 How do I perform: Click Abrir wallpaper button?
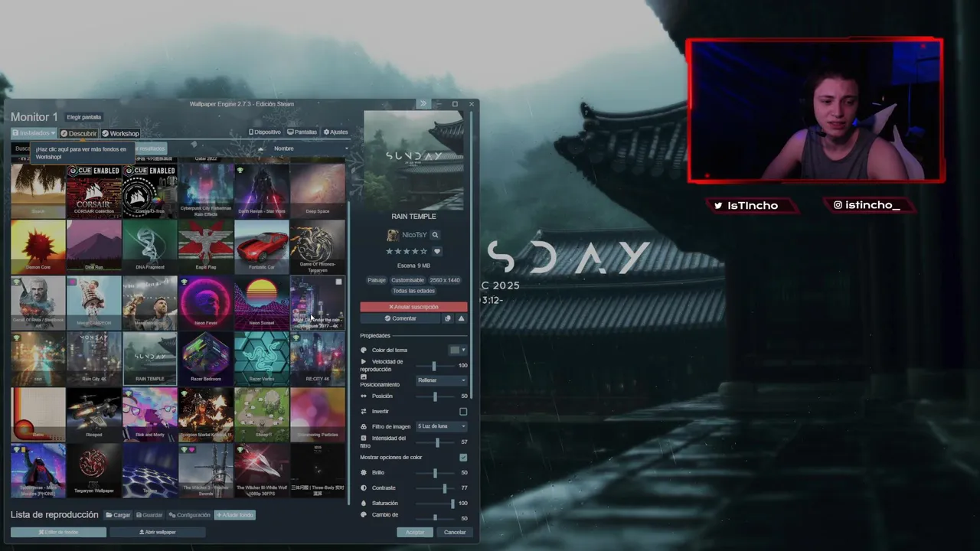click(158, 532)
